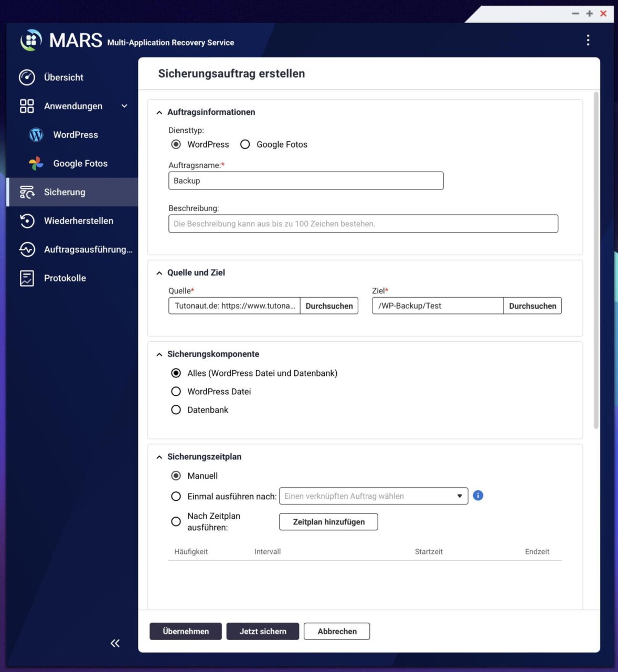Maximize the MARS window
Image resolution: width=618 pixels, height=672 pixels.
[x=589, y=14]
